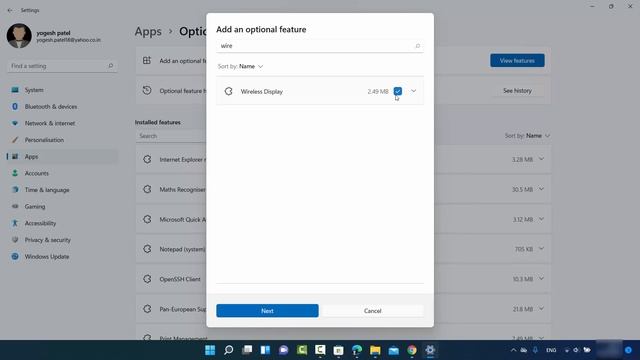Open File Explorer from taskbar
Image resolution: width=640 pixels, height=360 pixels.
click(x=375, y=350)
